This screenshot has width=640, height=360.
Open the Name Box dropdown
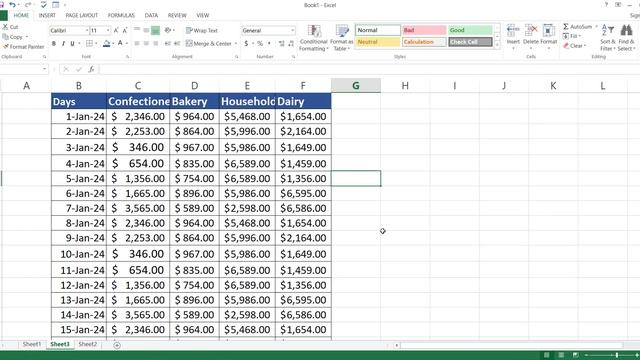click(44, 69)
